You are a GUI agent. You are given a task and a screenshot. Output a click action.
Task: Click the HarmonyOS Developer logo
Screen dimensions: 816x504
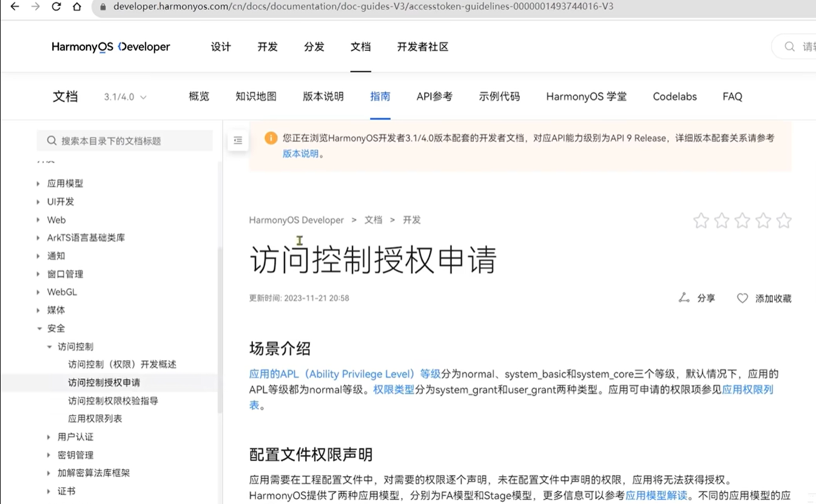pyautogui.click(x=110, y=47)
